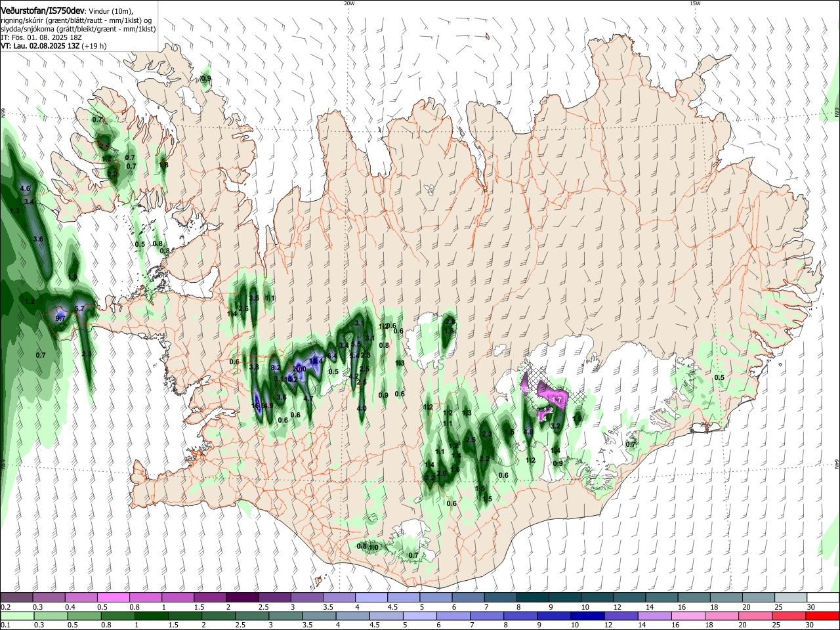Click the 2.6 precipitation value on map

click(x=243, y=308)
